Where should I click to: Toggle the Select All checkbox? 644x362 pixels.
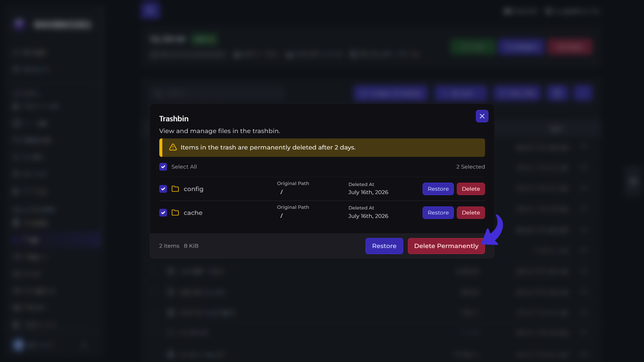click(163, 167)
